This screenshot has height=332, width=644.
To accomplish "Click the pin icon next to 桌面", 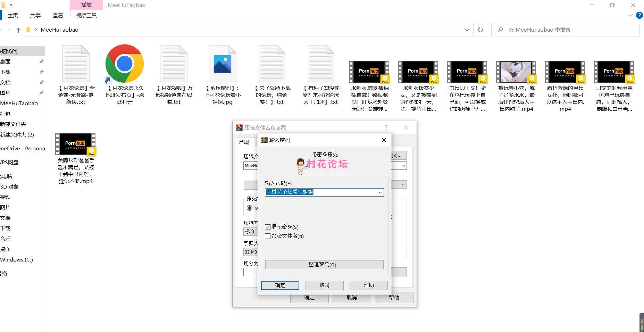I will tap(41, 61).
